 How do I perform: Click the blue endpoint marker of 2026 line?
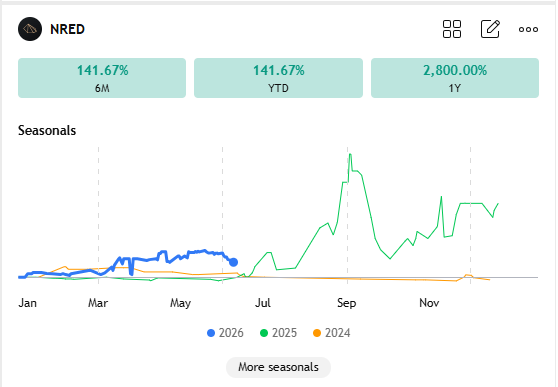(x=233, y=262)
